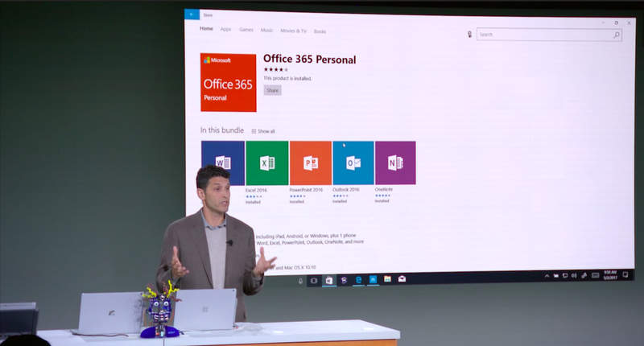This screenshot has height=346, width=644.
Task: Open the Word app tile
Action: click(223, 163)
